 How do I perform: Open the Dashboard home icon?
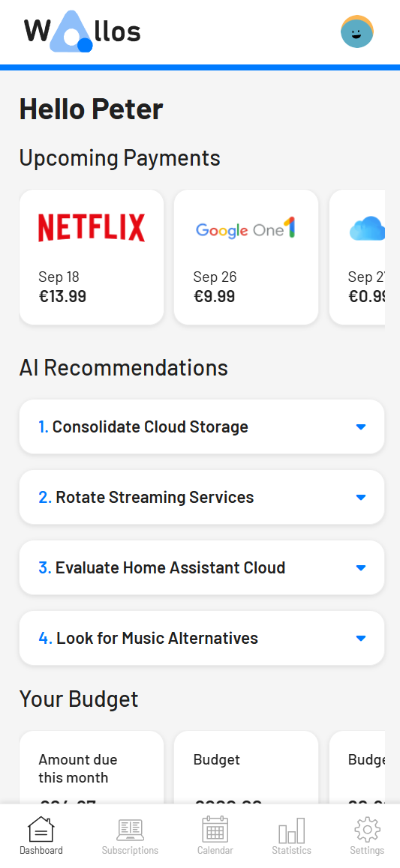41,829
